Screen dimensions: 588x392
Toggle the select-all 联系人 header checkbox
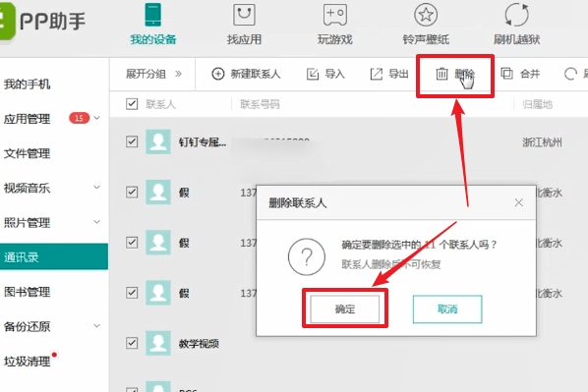132,104
